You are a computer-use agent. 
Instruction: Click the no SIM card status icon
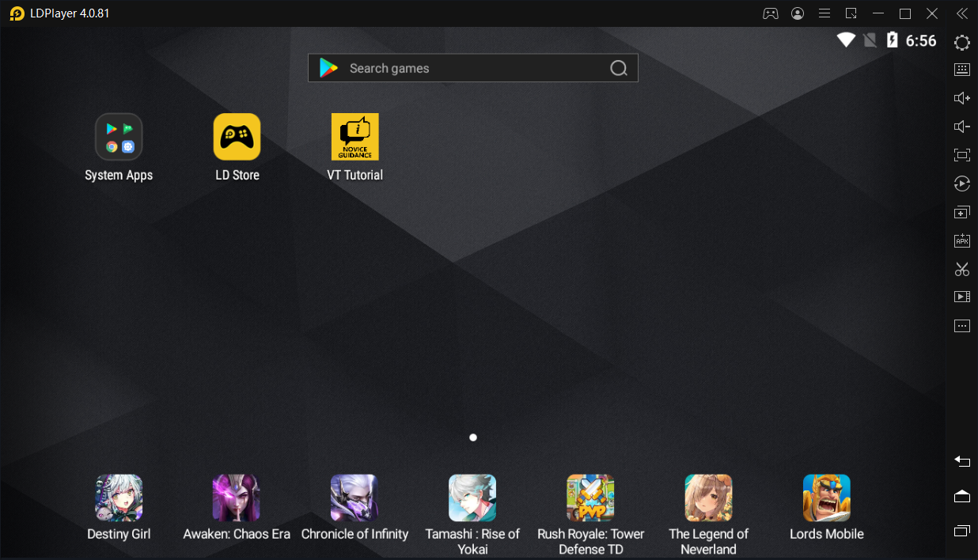point(870,40)
